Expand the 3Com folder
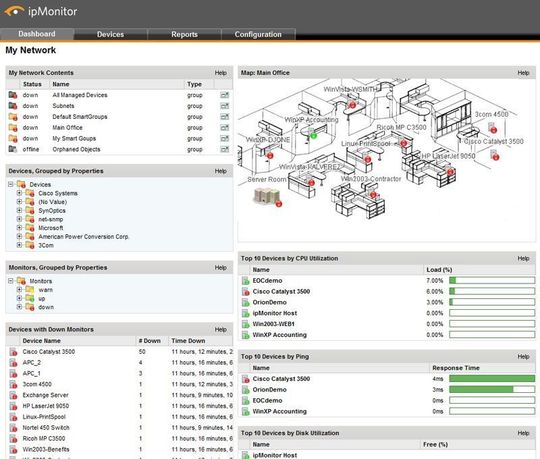This screenshot has height=459, width=540. tap(19, 245)
